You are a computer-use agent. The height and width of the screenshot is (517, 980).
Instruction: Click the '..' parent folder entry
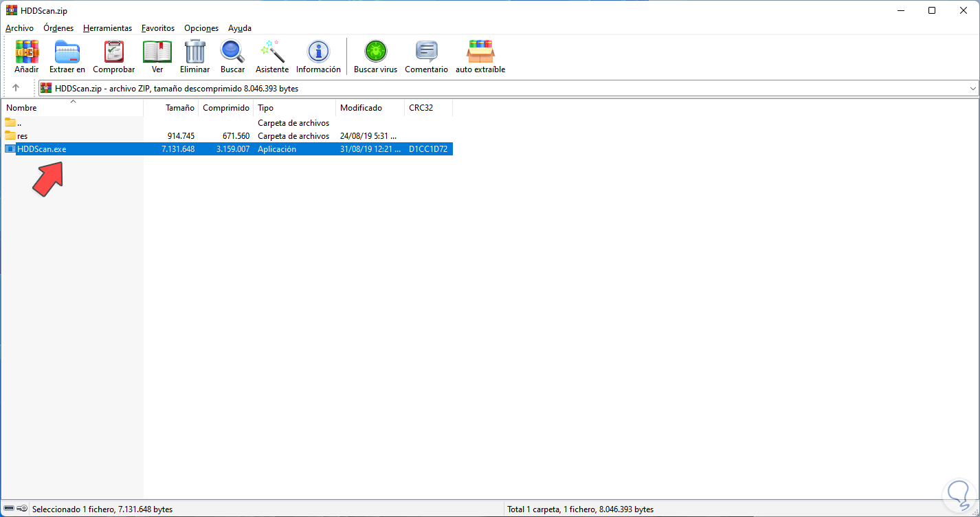(x=19, y=123)
